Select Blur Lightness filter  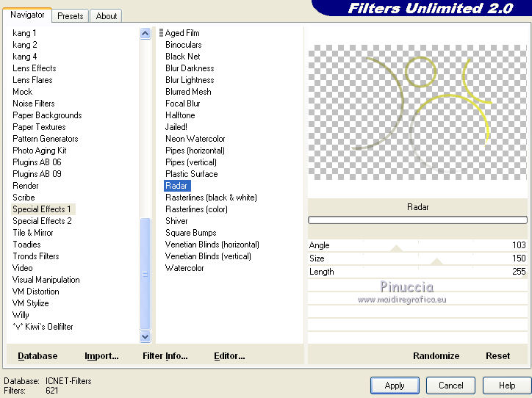pos(190,80)
